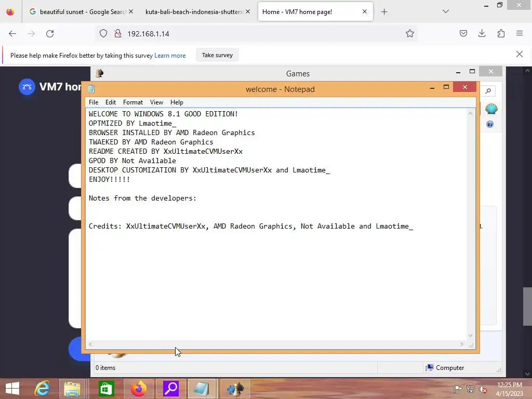Image resolution: width=532 pixels, height=399 pixels.
Task: Click the Take survey button
Action: [x=217, y=55]
